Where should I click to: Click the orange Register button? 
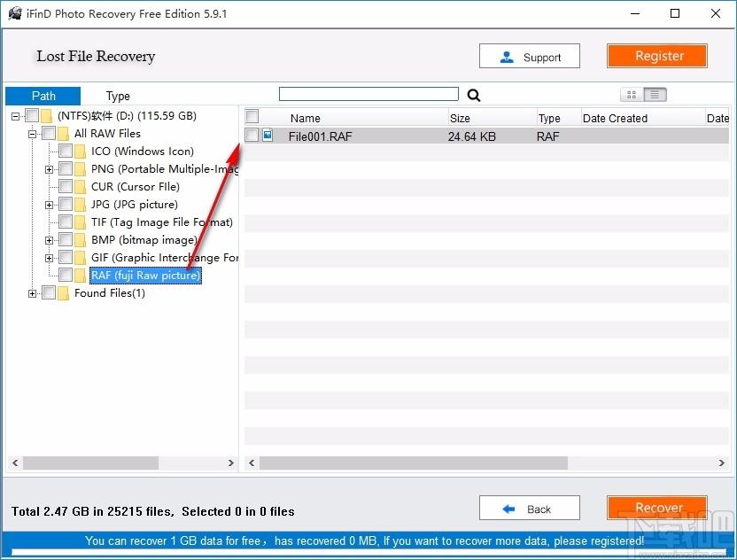point(656,56)
